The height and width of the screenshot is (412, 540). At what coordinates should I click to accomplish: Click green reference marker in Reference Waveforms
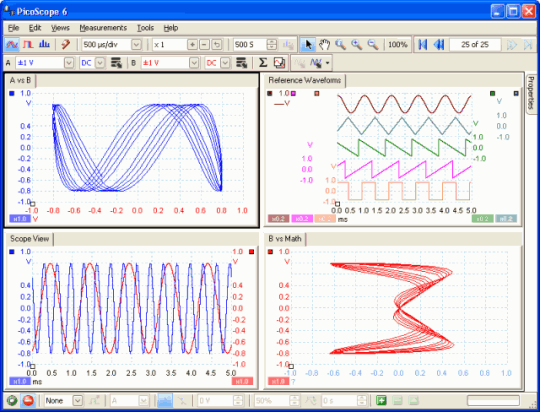pyautogui.click(x=492, y=93)
